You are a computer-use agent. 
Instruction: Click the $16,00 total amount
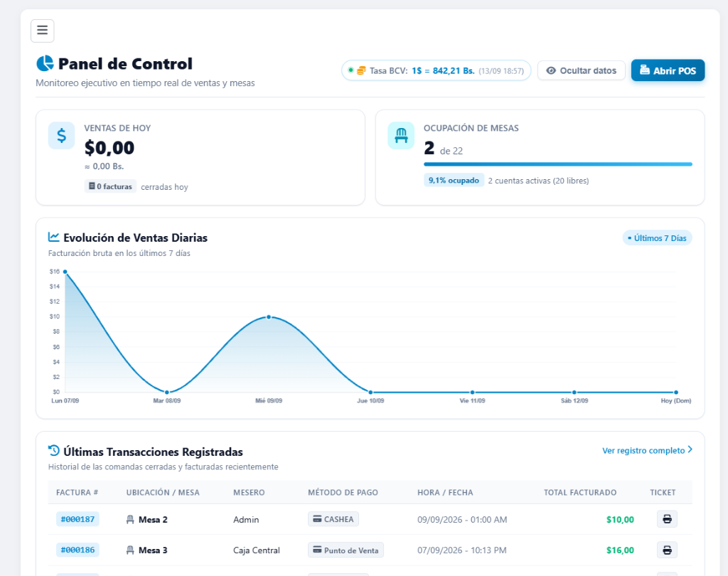620,550
